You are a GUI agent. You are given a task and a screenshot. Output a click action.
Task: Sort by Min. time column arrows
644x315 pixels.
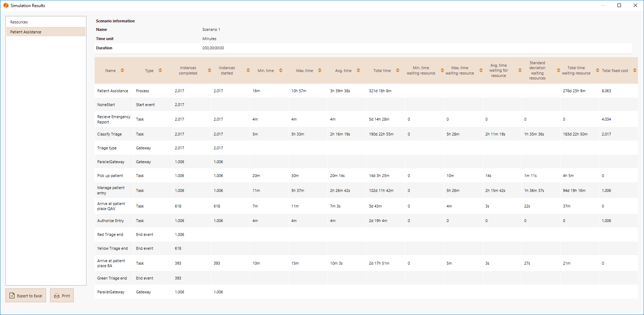click(x=281, y=71)
